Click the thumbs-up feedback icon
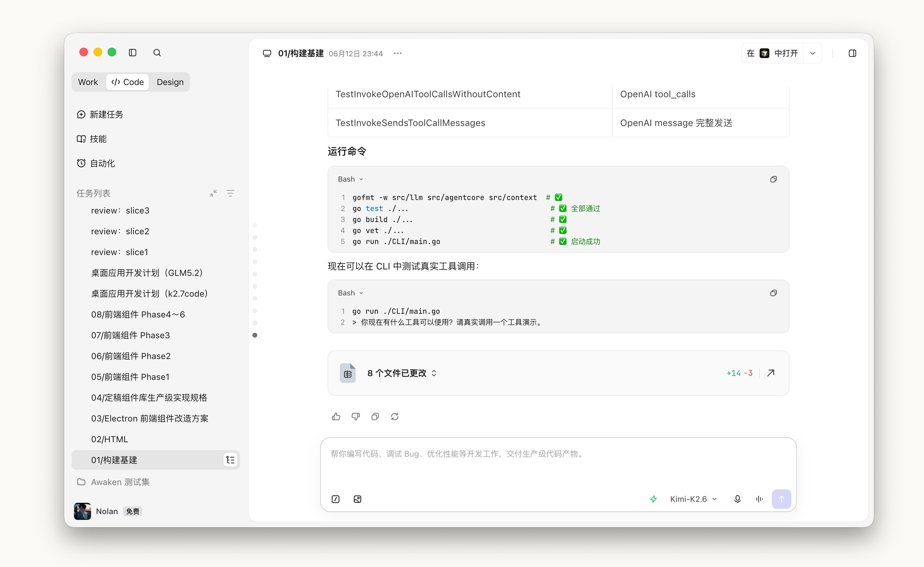Viewport: 924px width, 567px height. pyautogui.click(x=336, y=417)
